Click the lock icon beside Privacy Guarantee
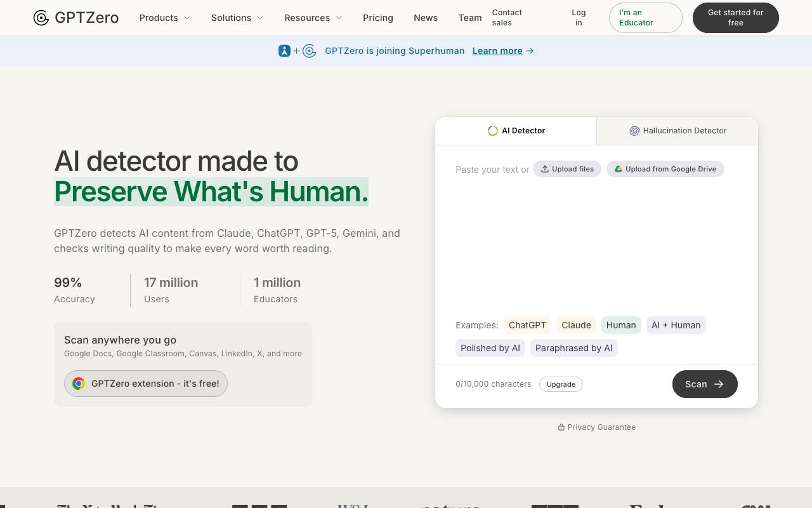 561,427
